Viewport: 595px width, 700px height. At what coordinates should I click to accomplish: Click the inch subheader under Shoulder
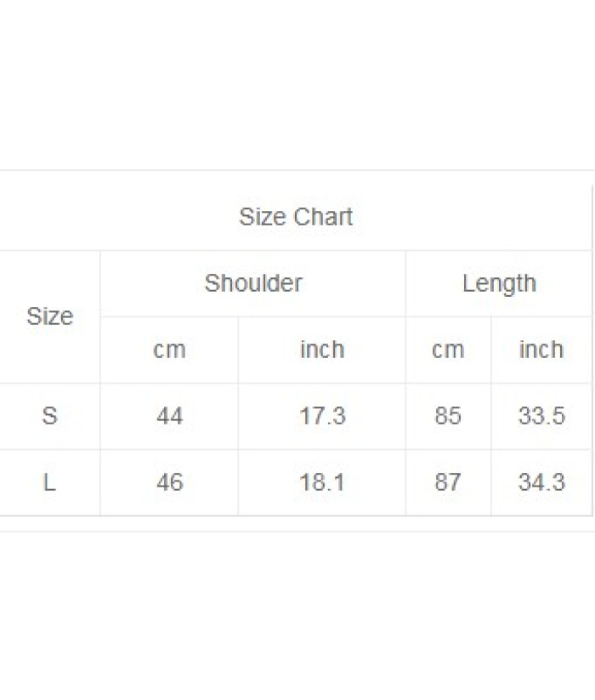(322, 350)
